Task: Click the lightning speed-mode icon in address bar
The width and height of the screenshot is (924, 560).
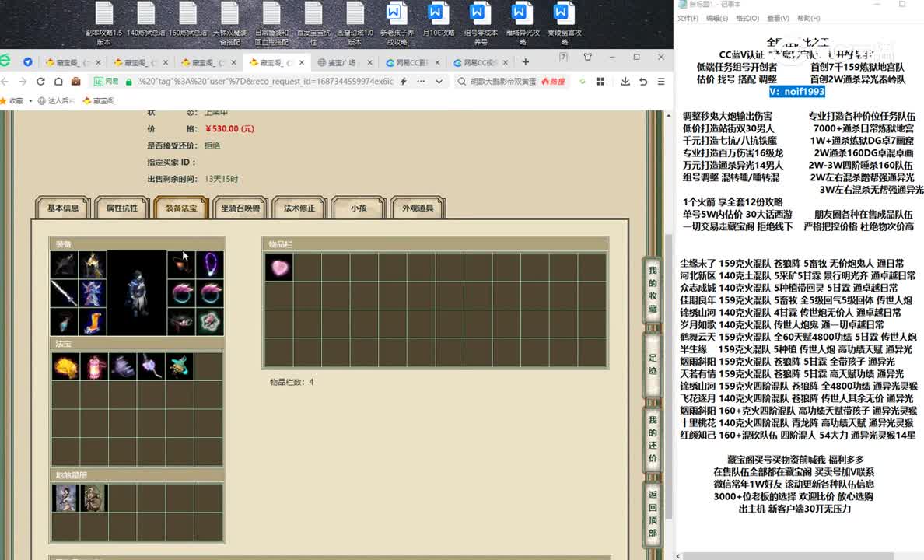Action: click(404, 82)
